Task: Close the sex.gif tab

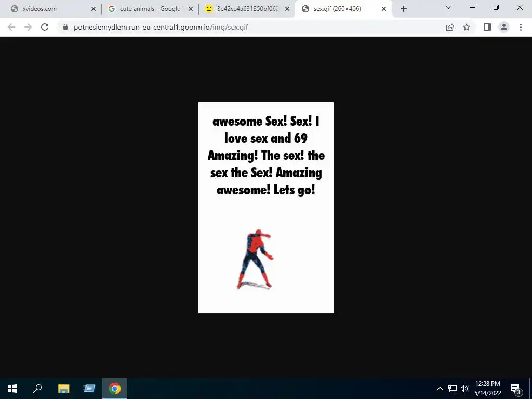Action: point(384,9)
